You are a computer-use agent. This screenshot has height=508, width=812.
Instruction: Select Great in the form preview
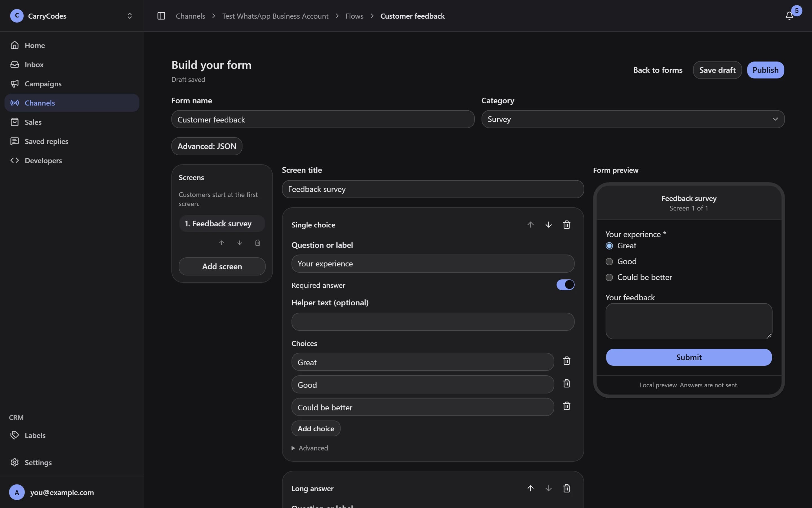pyautogui.click(x=609, y=246)
